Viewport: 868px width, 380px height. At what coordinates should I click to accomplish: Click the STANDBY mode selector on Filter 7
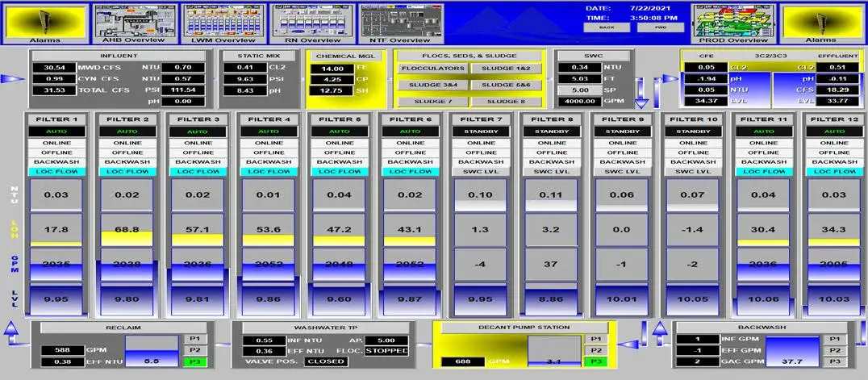pos(481,131)
